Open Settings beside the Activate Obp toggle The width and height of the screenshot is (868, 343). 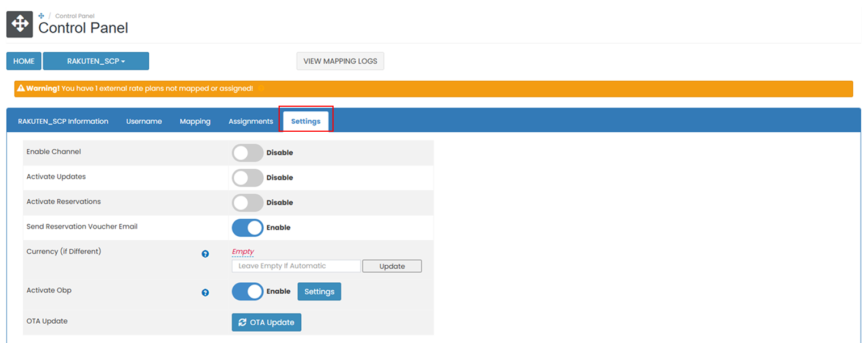pyautogui.click(x=319, y=291)
